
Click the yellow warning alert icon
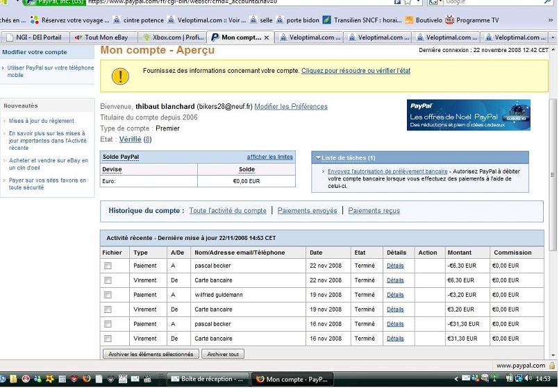click(120, 76)
